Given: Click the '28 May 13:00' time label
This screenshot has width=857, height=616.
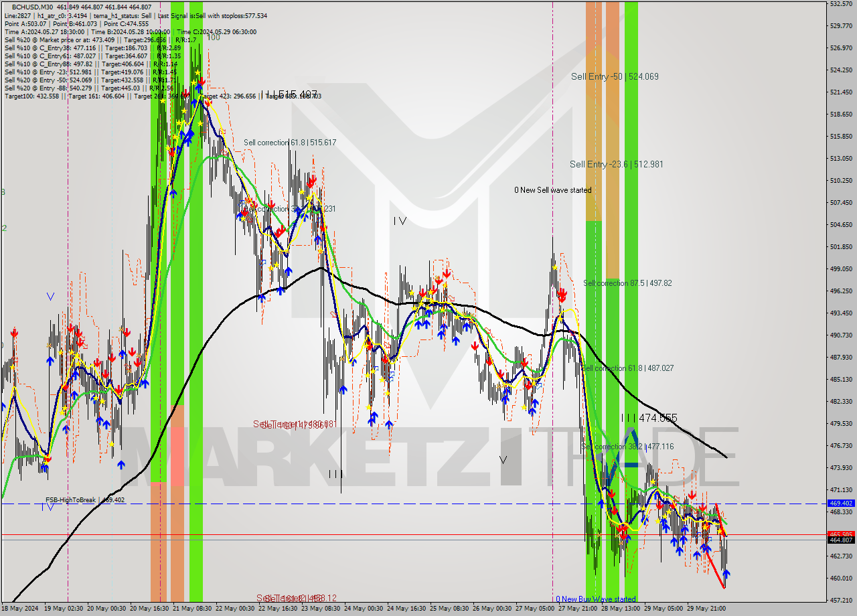Looking at the screenshot, I should [620, 609].
